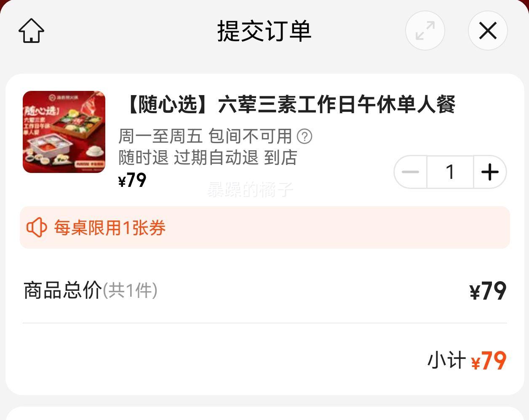Increase quantity with plus button
This screenshot has width=529, height=420.
click(490, 172)
